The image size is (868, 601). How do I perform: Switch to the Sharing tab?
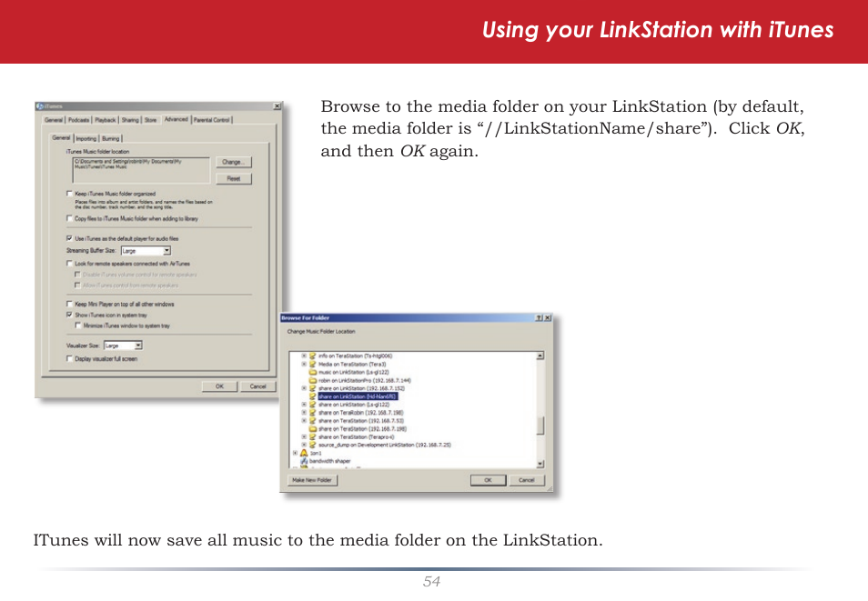pos(130,120)
